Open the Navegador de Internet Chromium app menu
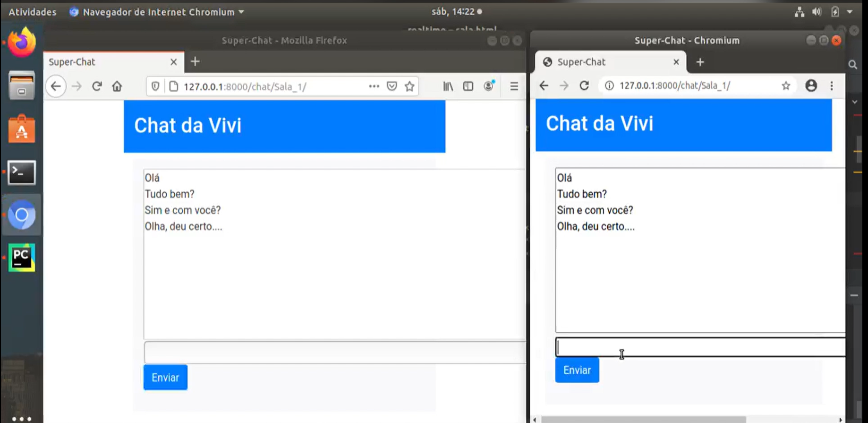 (156, 12)
